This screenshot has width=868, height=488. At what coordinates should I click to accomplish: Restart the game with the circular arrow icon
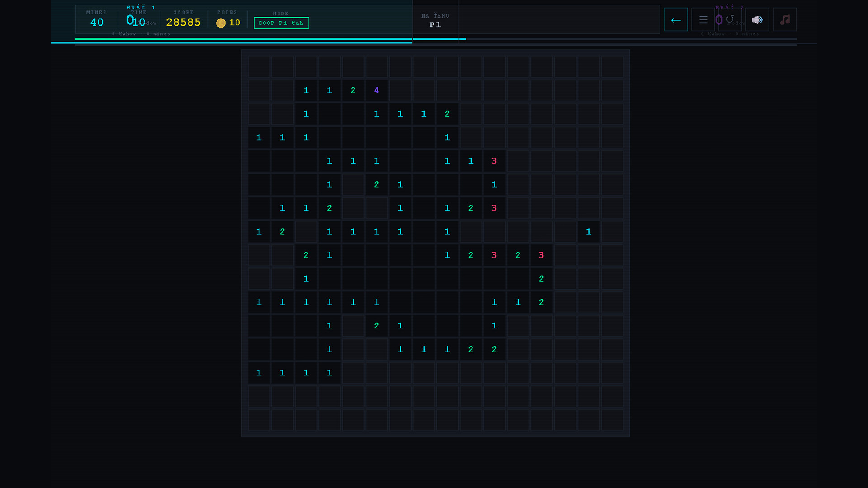pyautogui.click(x=730, y=19)
